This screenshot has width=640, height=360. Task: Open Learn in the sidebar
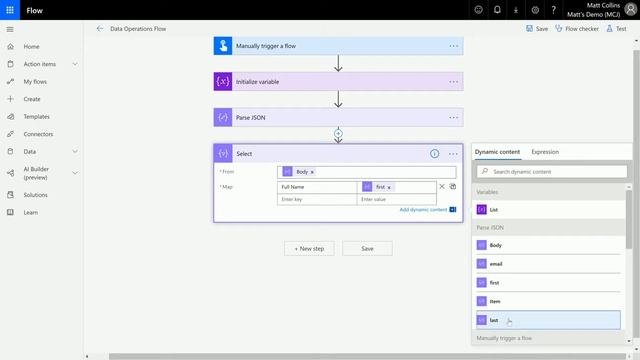31,212
